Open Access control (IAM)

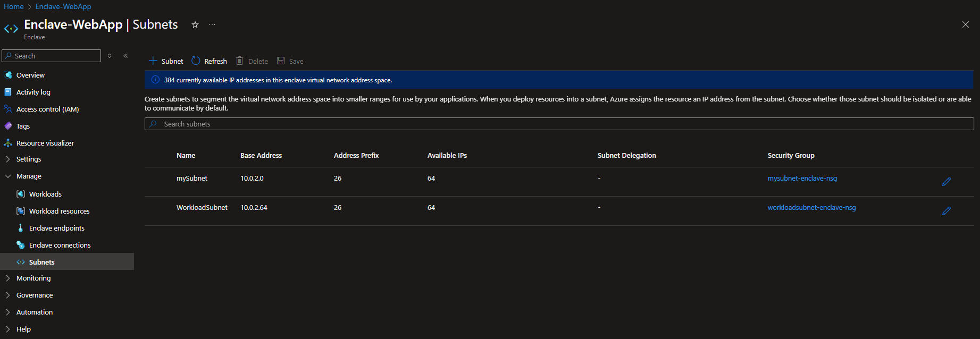tap(47, 109)
